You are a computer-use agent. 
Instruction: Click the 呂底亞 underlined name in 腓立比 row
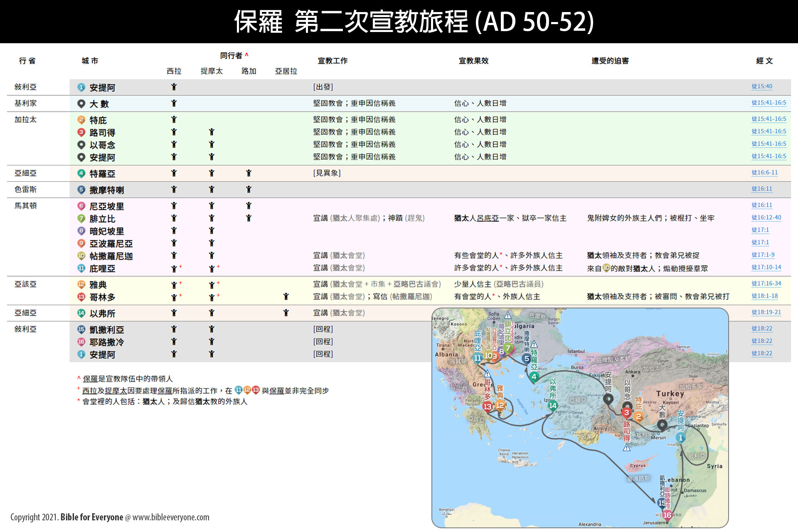(488, 218)
